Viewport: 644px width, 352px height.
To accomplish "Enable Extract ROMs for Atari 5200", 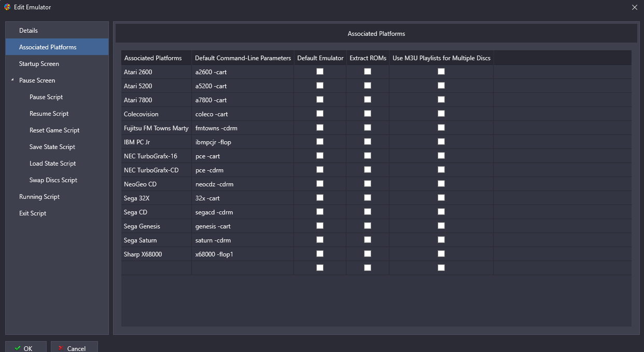I will [368, 86].
